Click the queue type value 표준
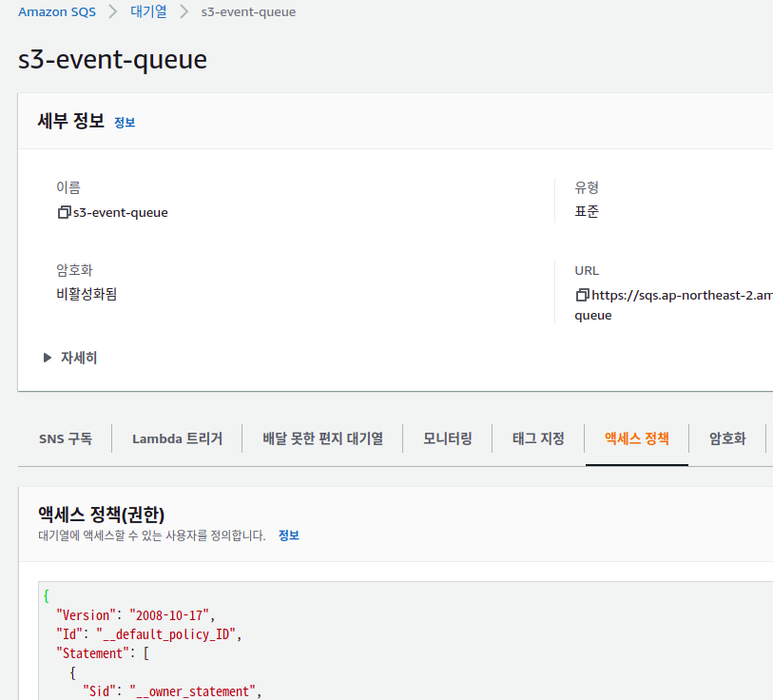The height and width of the screenshot is (700, 773). [587, 212]
